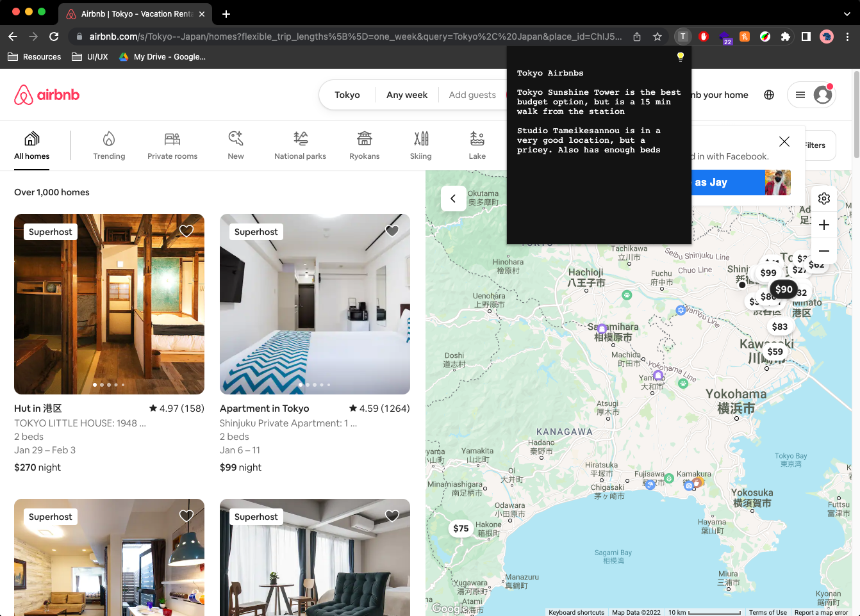The width and height of the screenshot is (860, 616).
Task: Click the lightbulb icon in extension popup
Action: click(x=681, y=57)
